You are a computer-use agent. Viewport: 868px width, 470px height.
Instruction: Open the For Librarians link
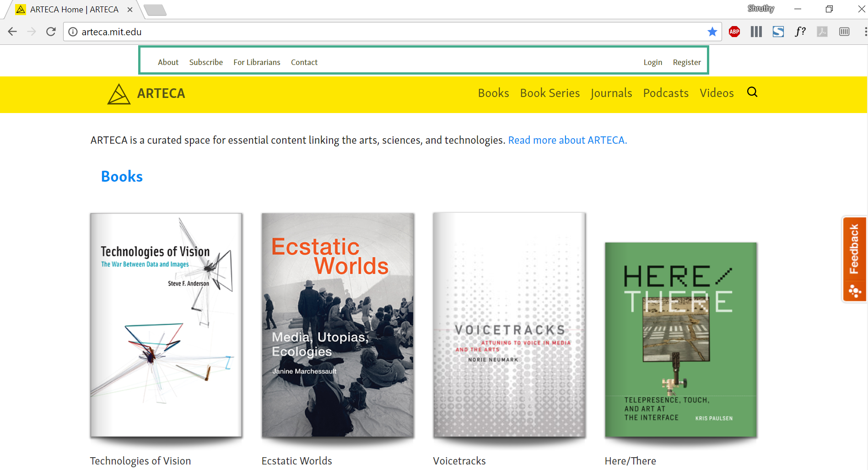point(257,62)
